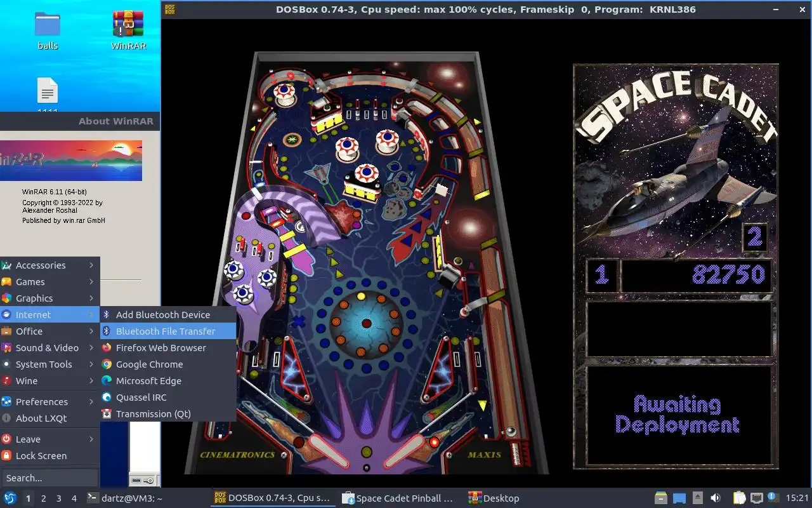Image resolution: width=812 pixels, height=508 pixels.
Task: Click the Office category icon
Action: [x=6, y=331]
